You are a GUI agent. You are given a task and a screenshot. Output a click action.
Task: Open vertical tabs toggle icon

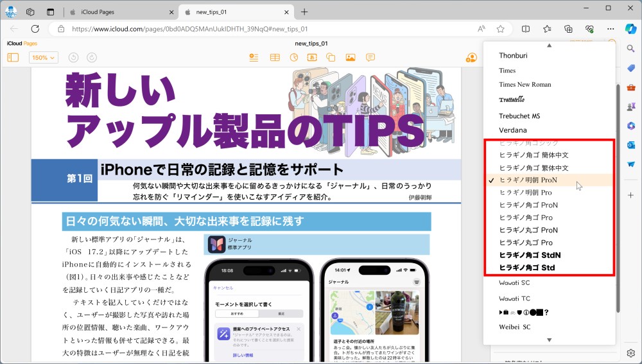coord(50,12)
